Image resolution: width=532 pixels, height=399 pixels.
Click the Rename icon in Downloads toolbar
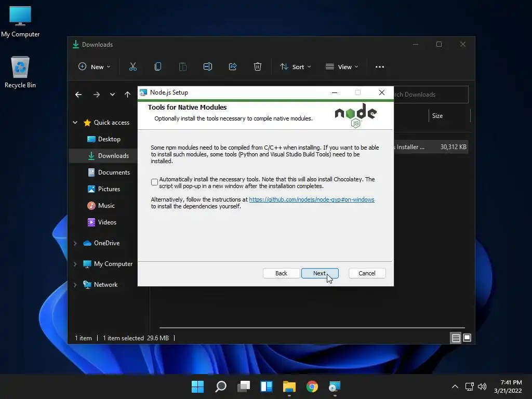(x=208, y=67)
